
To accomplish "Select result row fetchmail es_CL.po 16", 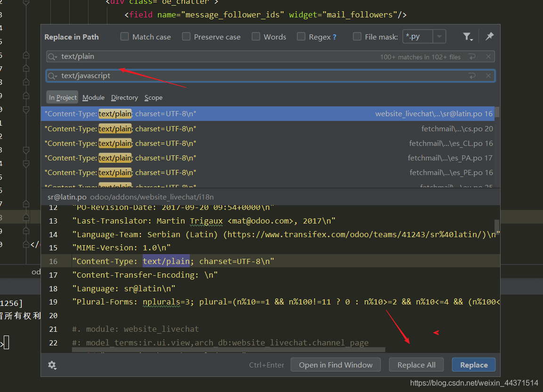I will point(268,143).
